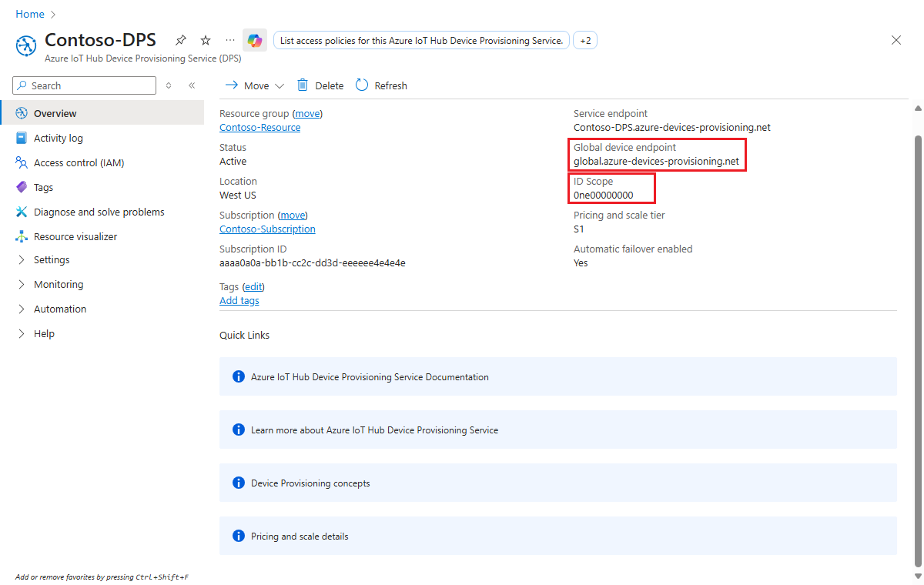Select Overview in the sidebar
Image resolution: width=924 pixels, height=585 pixels.
point(54,112)
